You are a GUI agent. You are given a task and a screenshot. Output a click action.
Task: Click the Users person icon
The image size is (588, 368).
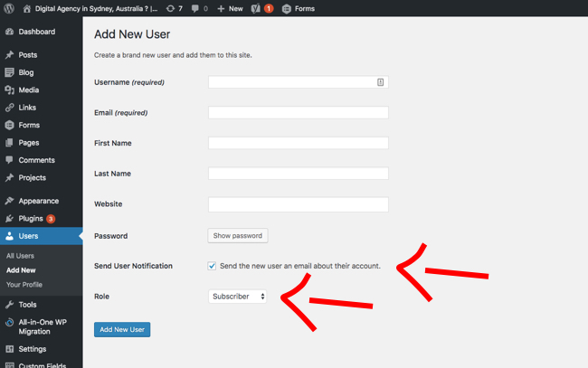coord(10,236)
